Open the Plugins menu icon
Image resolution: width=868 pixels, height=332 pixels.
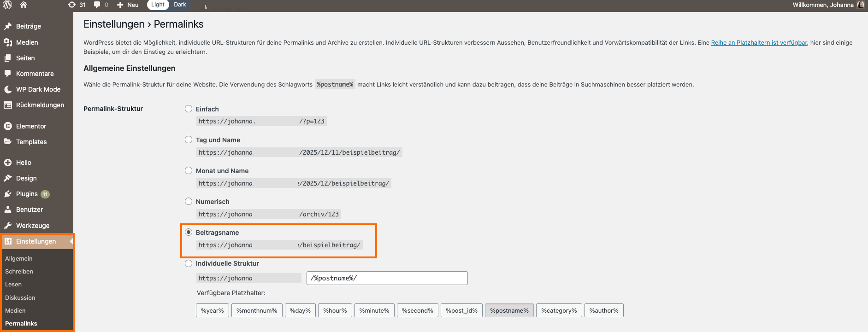click(8, 194)
